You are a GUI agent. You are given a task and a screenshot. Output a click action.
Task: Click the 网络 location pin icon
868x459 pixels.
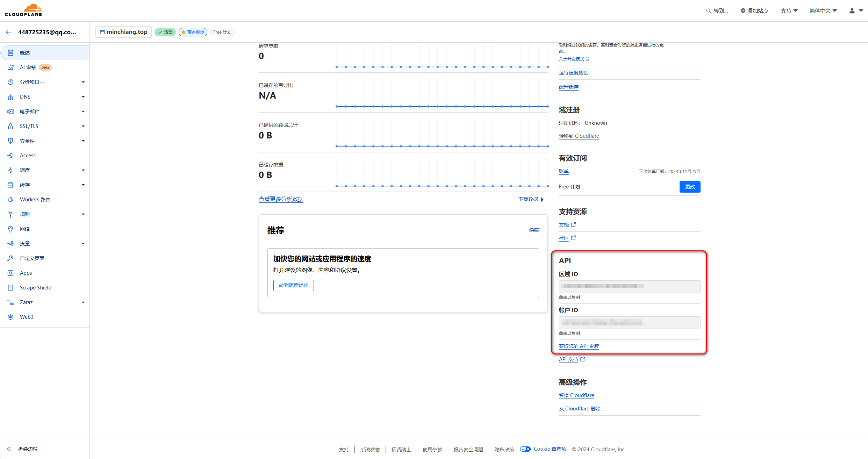(x=10, y=229)
